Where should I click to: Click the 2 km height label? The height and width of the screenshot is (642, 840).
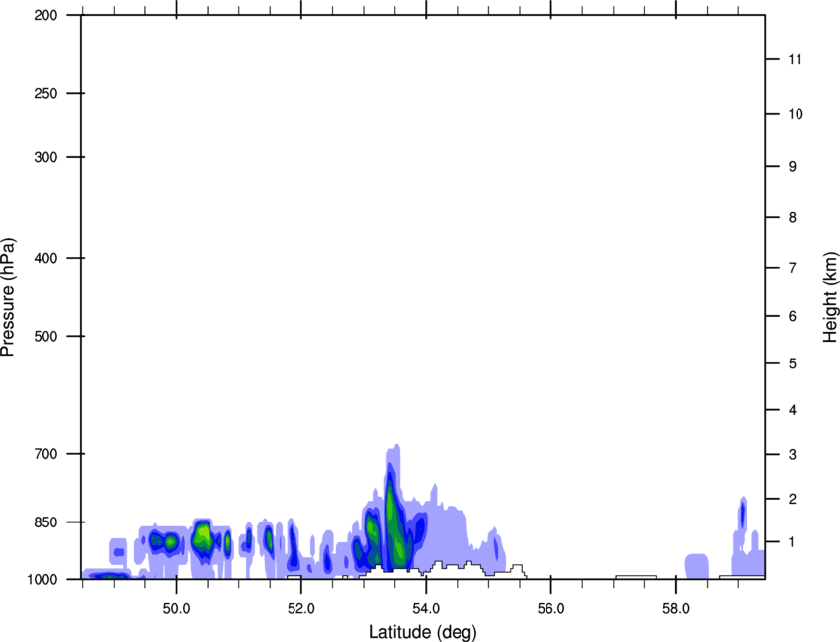tap(793, 499)
